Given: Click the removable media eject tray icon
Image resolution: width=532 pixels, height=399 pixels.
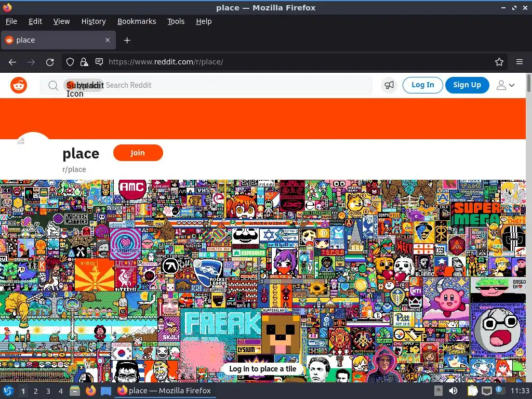Looking at the screenshot, I should click(438, 391).
